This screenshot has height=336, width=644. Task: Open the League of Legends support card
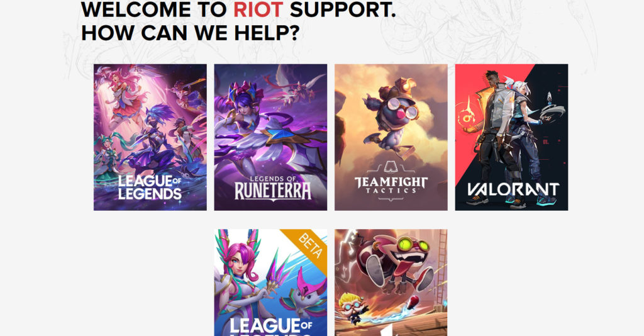[150, 137]
